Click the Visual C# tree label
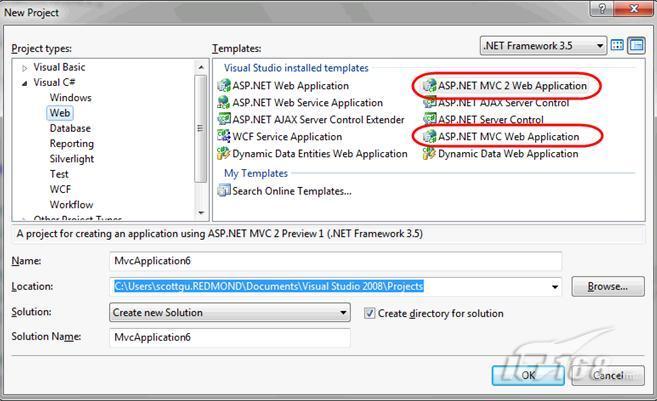Screen dimensions: 657x401 54,82
